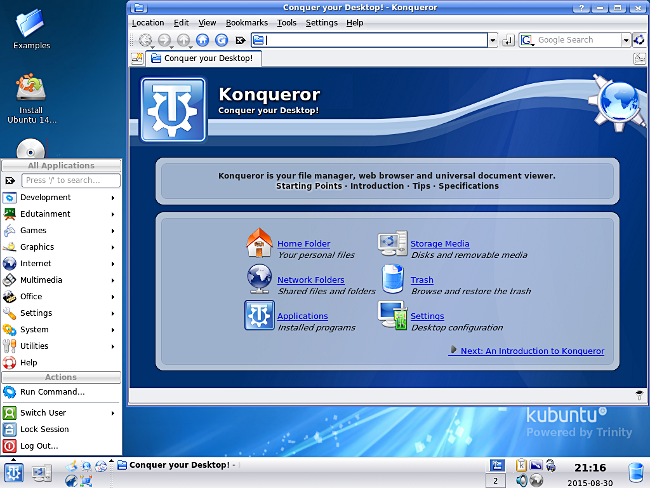
Task: Follow the Network Folders link
Action: click(310, 280)
